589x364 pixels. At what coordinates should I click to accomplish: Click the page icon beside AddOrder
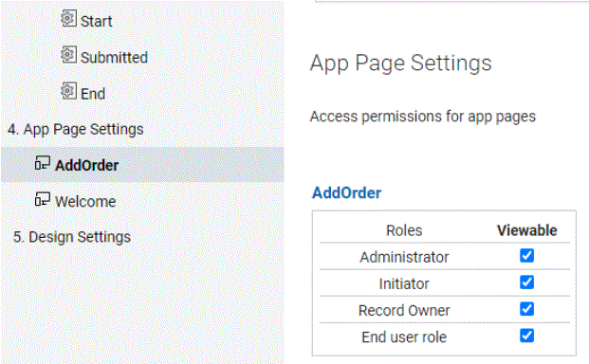43,163
